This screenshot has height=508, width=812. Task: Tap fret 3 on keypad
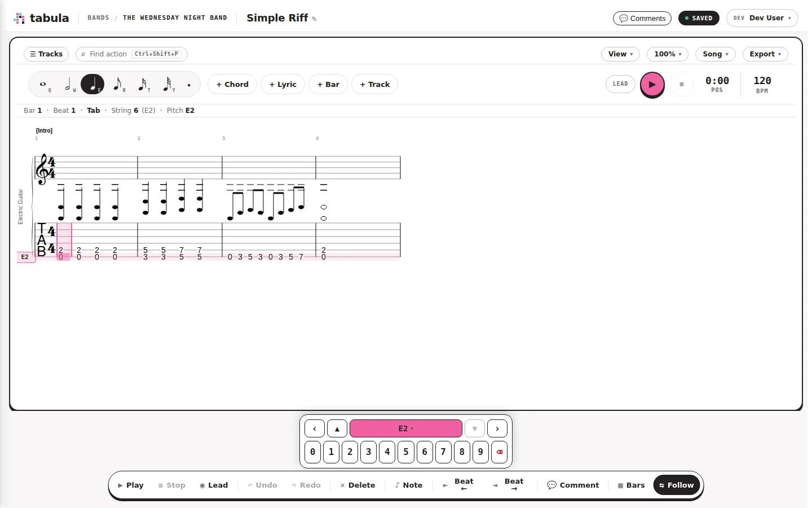click(x=368, y=452)
